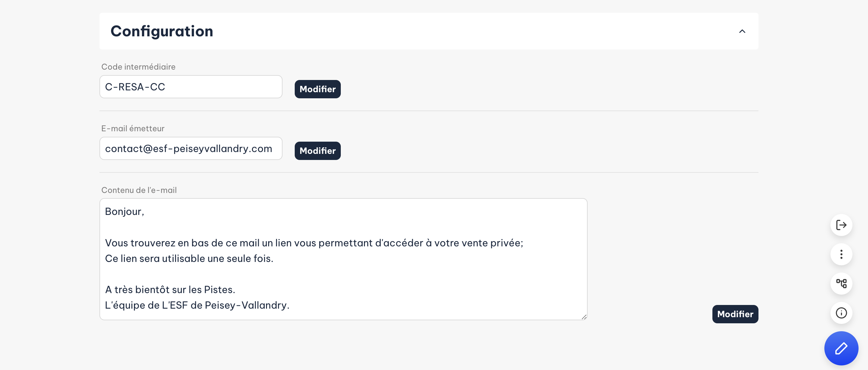Click the logout exit icon
This screenshot has width=868, height=370.
[x=841, y=225]
